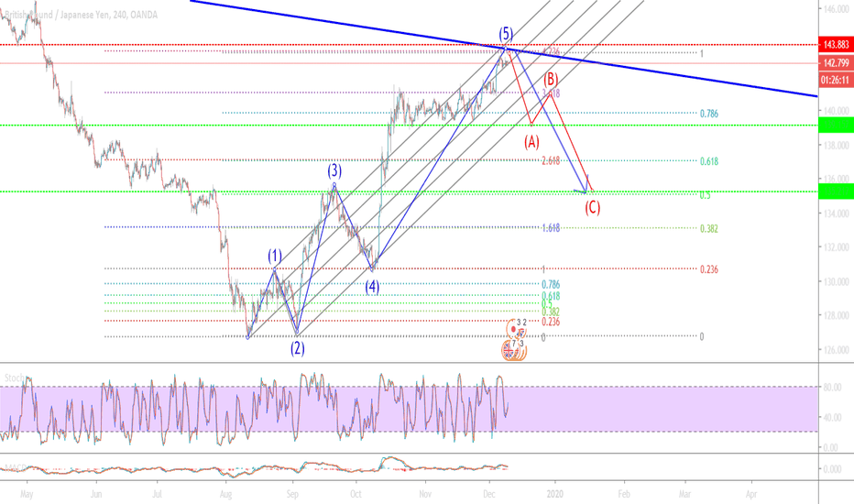Click the red (A) wave label
The image size is (854, 504).
point(531,142)
